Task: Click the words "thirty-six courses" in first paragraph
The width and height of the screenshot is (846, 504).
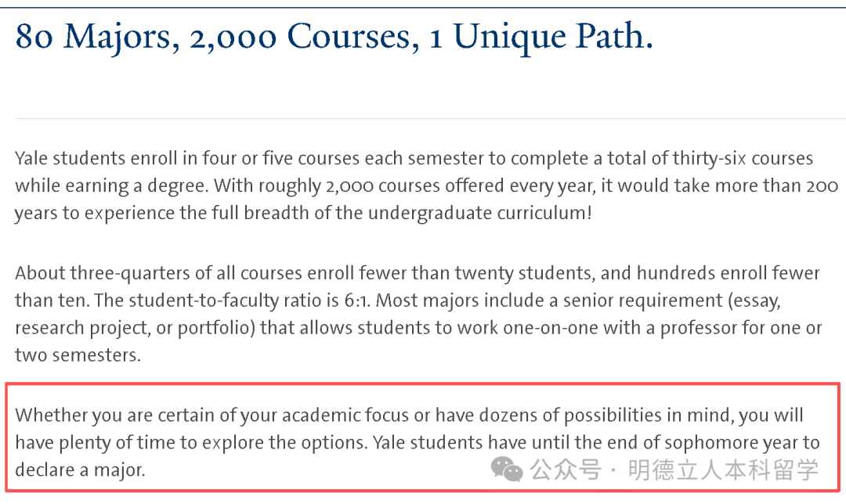Action: (743, 159)
